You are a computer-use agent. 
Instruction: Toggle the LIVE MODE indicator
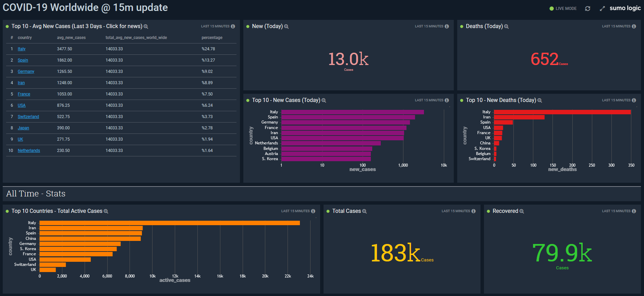563,9
